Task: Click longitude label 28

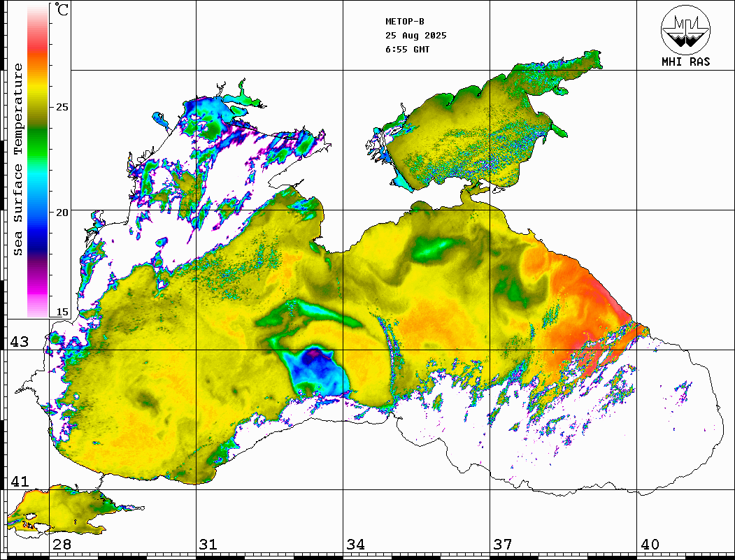Action: tap(62, 544)
